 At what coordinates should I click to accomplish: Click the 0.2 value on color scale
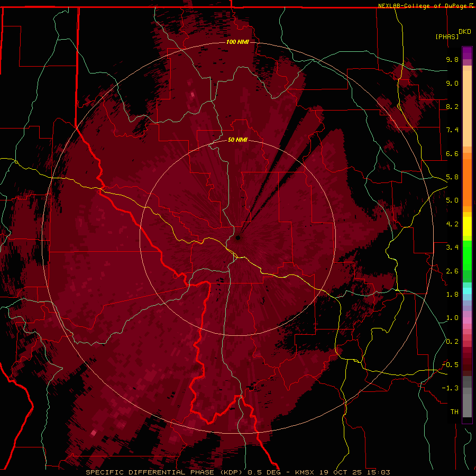coord(452,342)
